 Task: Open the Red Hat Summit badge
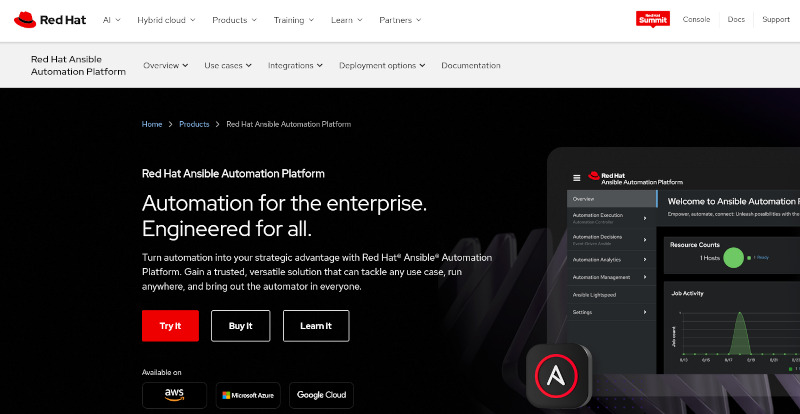click(x=653, y=19)
